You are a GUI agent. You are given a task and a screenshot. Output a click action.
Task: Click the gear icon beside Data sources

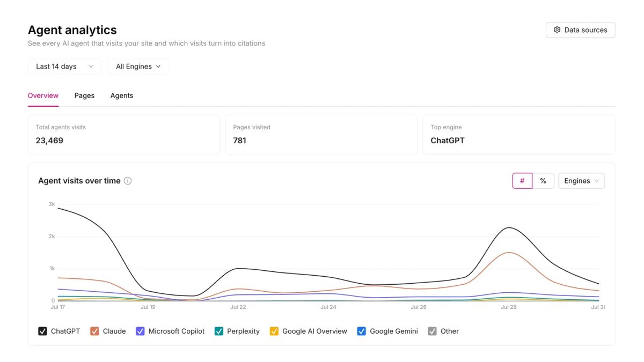(557, 30)
